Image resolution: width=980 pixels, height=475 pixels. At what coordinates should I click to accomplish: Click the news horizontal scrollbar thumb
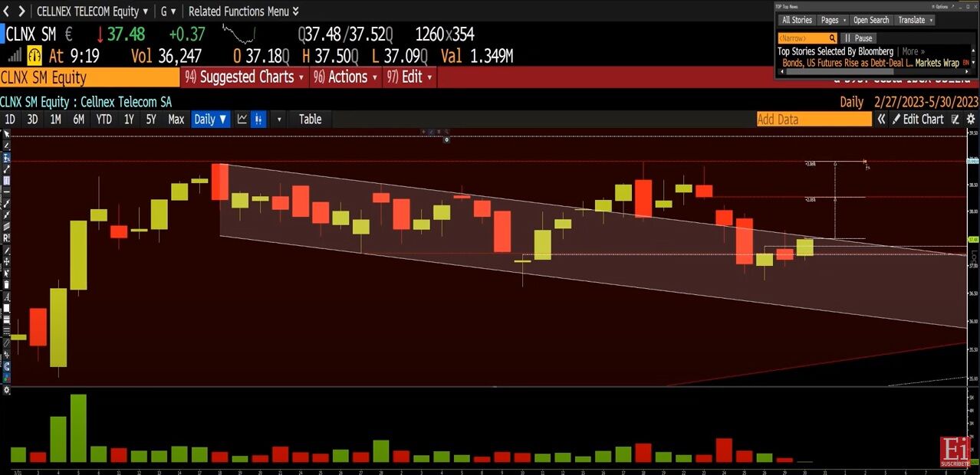coord(840,71)
